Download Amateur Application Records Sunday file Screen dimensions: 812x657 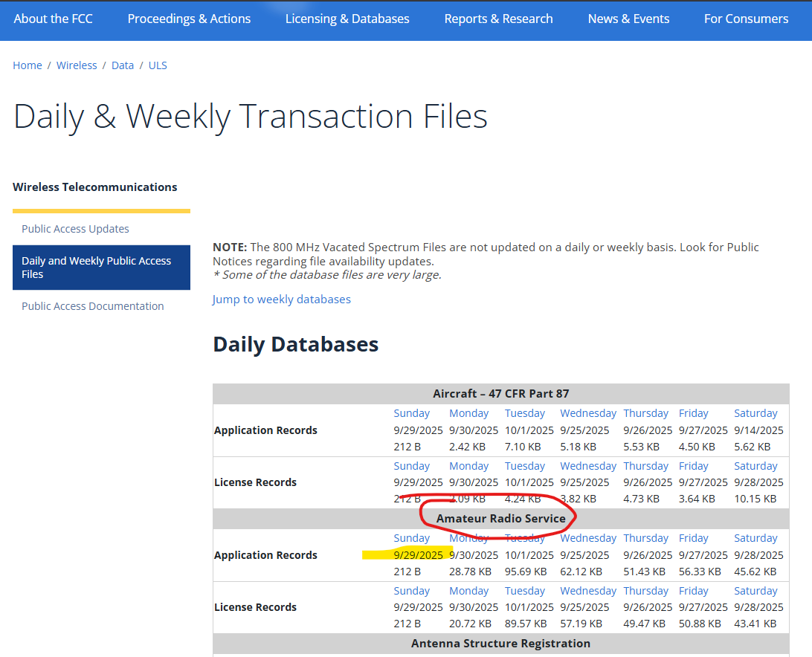pyautogui.click(x=412, y=538)
